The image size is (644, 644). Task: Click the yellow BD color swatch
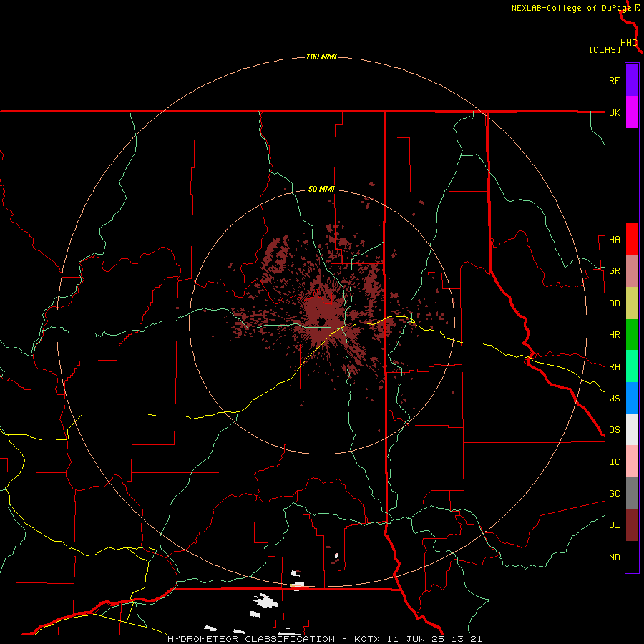632,303
